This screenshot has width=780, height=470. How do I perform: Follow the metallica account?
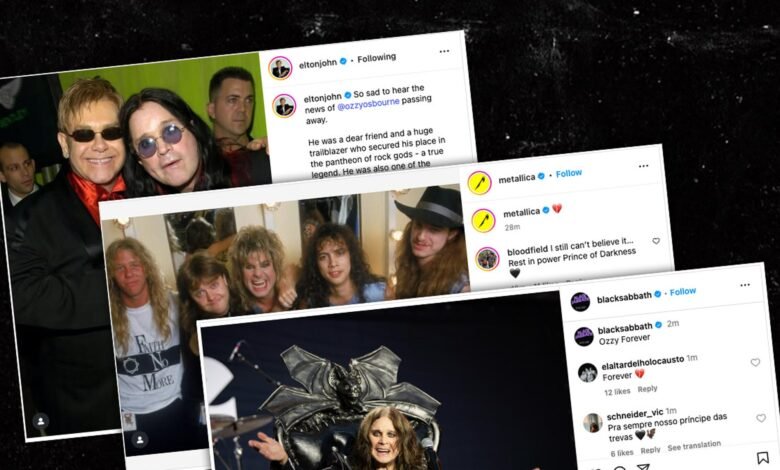point(569,173)
